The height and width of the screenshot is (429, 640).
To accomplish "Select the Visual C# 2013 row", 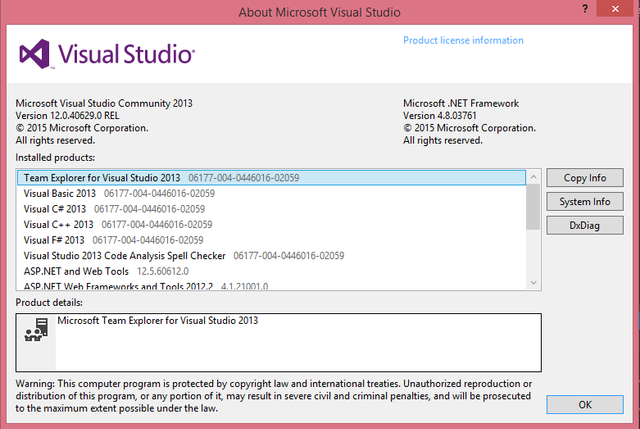I will point(271,209).
